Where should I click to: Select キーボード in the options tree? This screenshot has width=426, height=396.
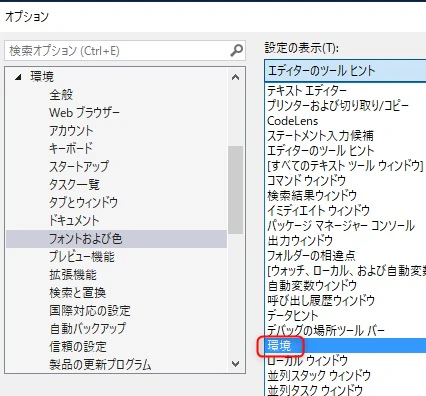pos(71,149)
